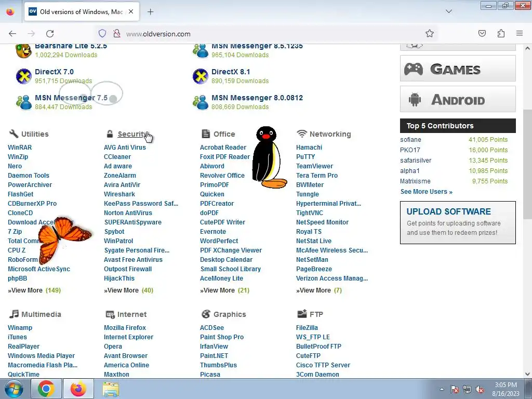Viewport: 532px width, 399px height.
Task: Click contributor sofiane in Top 5
Action: [410, 140]
